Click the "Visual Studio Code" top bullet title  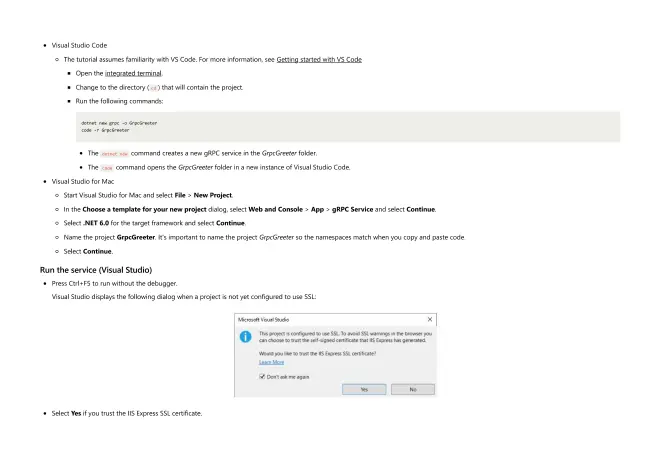tap(79, 46)
